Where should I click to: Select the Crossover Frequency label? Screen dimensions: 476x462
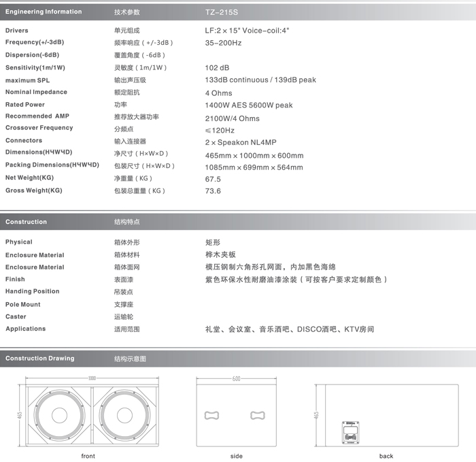pos(39,128)
